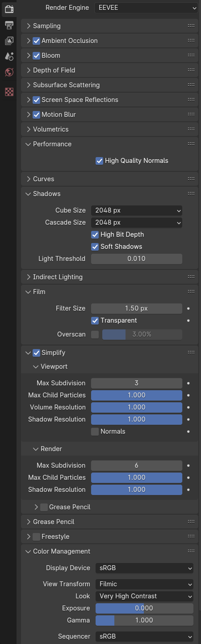This screenshot has height=644, width=201.
Task: Click the Sampling panel drag-handle grip icon
Action: click(x=191, y=26)
